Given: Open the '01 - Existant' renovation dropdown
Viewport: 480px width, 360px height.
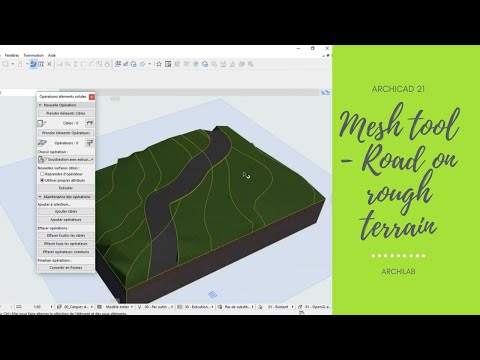Looking at the screenshot, I should [x=277, y=307].
